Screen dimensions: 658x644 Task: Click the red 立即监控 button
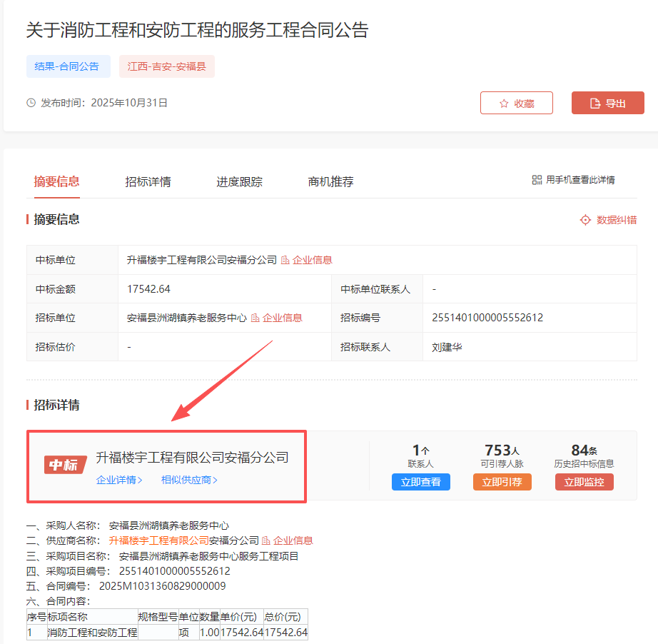click(584, 482)
